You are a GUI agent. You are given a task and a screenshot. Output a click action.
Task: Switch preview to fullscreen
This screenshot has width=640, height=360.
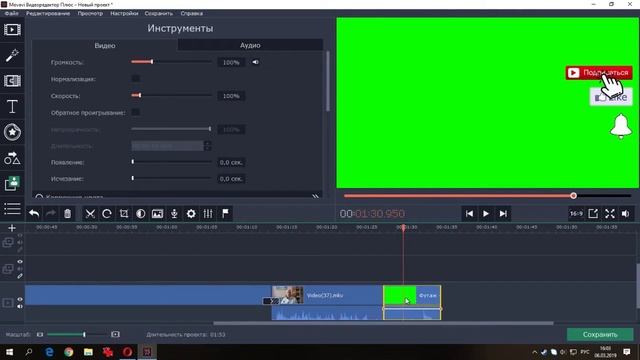tap(610, 213)
